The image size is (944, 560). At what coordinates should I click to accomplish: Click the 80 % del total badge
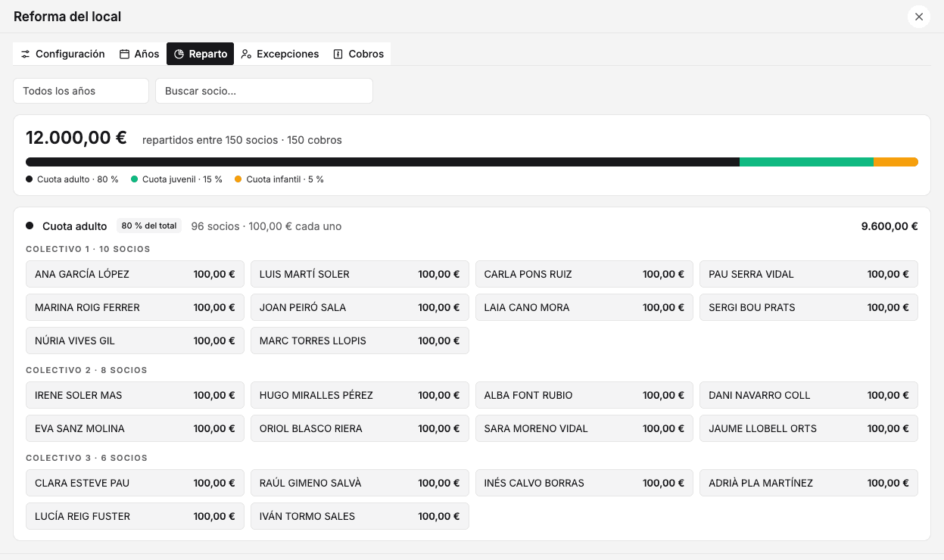pyautogui.click(x=149, y=226)
